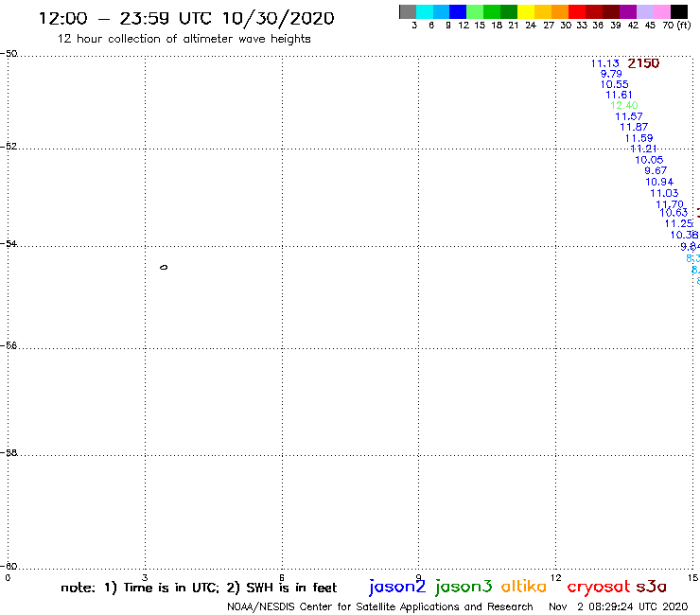The image size is (700, 615).
Task: Click the -54 latitude axis label
Action: 9,244
